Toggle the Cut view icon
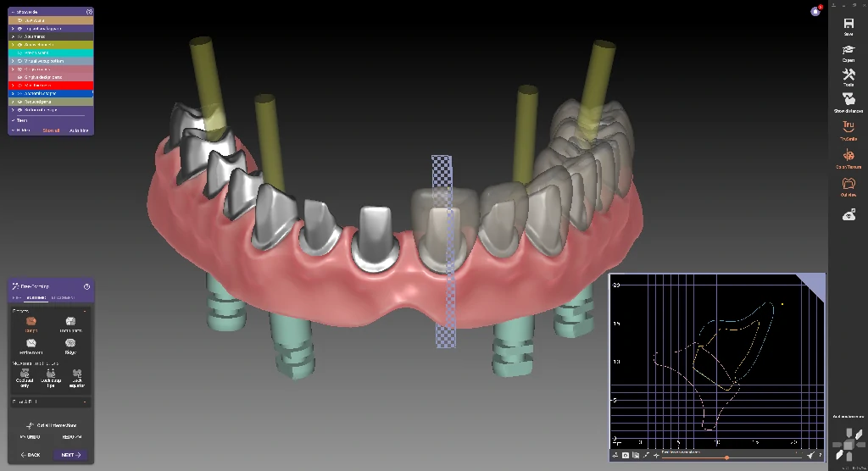Screen dimensions: 868x471 coord(848,186)
